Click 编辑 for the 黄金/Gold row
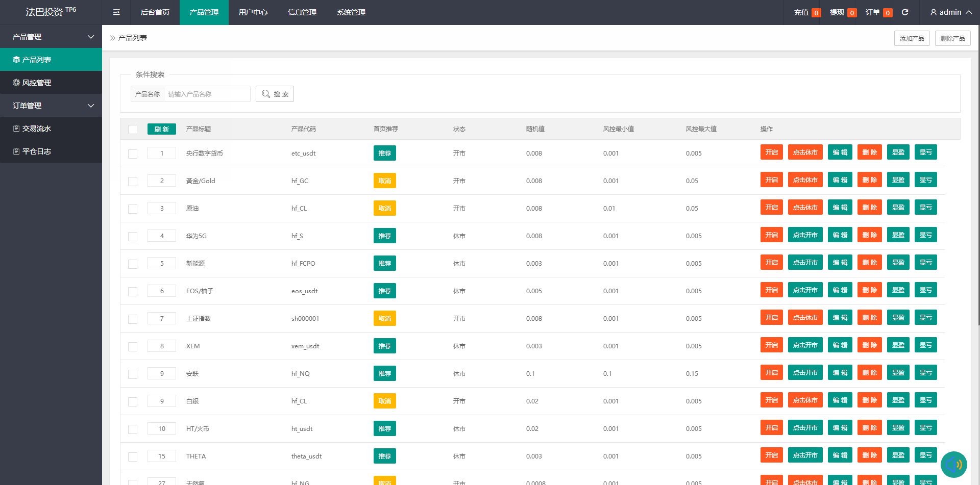The width and height of the screenshot is (980, 485). 840,180
